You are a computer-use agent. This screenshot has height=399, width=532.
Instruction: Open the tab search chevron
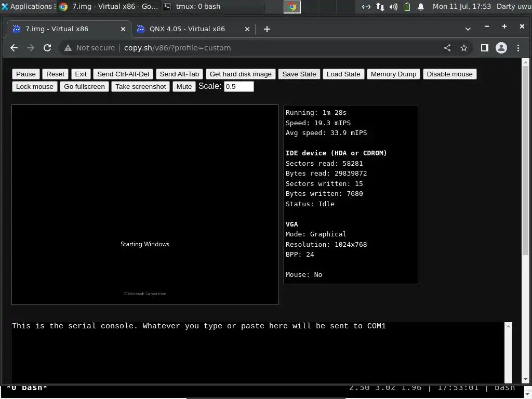point(468,29)
